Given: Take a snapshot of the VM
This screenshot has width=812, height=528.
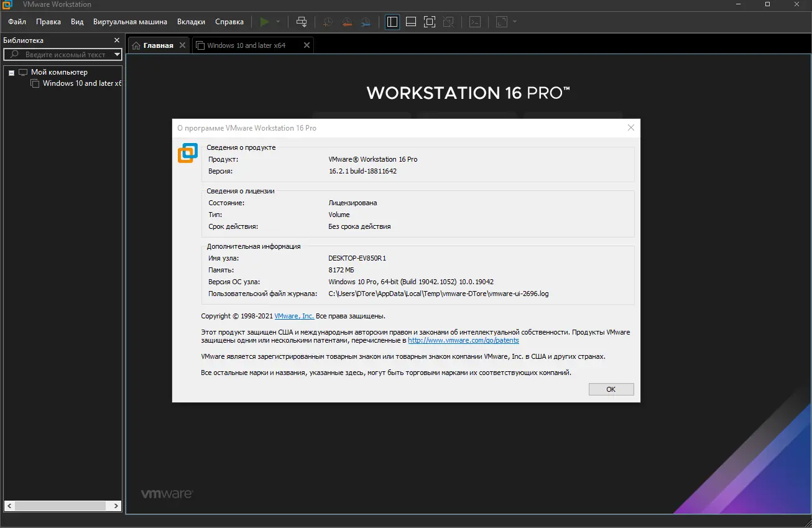Looking at the screenshot, I should pyautogui.click(x=326, y=22).
